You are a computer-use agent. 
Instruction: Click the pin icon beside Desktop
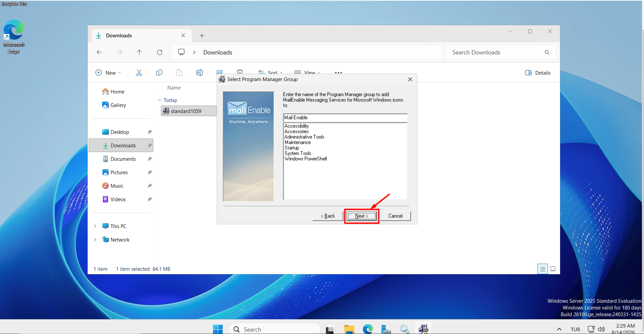coord(149,132)
